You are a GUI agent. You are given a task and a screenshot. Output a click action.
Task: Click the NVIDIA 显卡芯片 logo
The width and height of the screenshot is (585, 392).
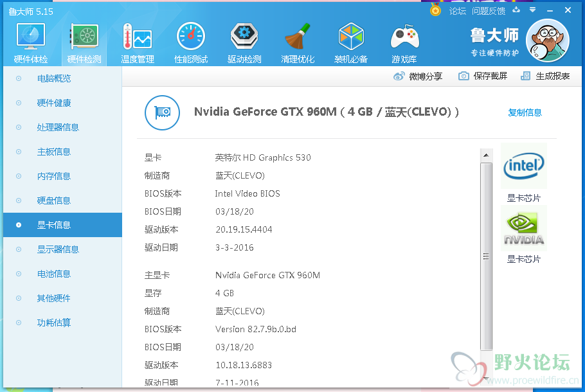click(x=524, y=228)
